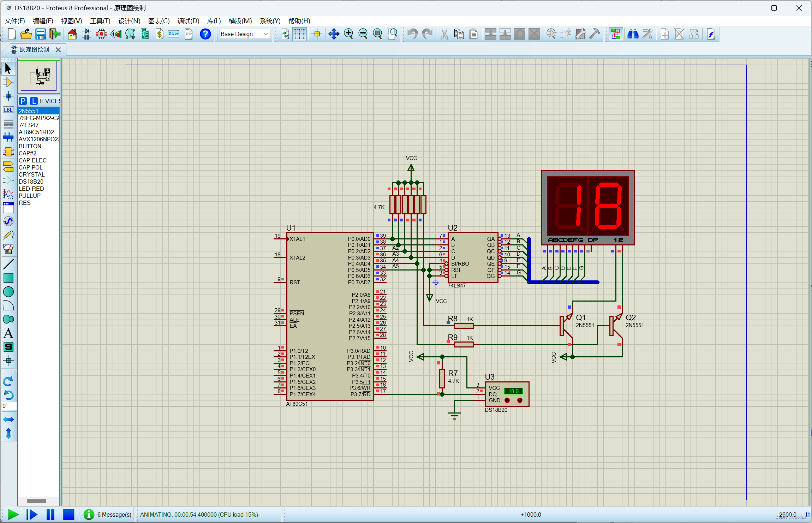This screenshot has height=523, width=812.
Task: Open the 调试(D) debug menu
Action: [x=188, y=21]
